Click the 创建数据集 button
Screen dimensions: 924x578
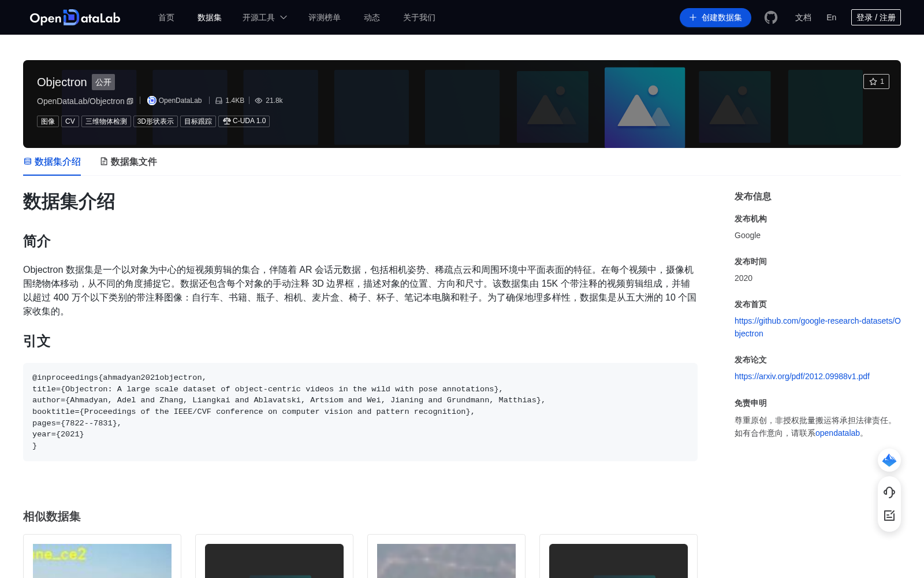point(716,17)
